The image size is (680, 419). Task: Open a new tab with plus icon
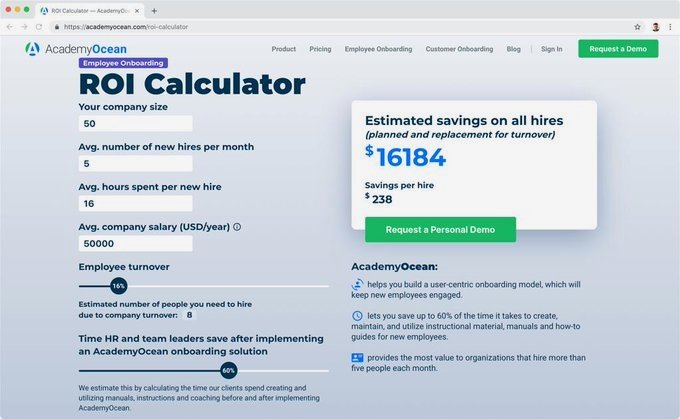pyautogui.click(x=154, y=11)
